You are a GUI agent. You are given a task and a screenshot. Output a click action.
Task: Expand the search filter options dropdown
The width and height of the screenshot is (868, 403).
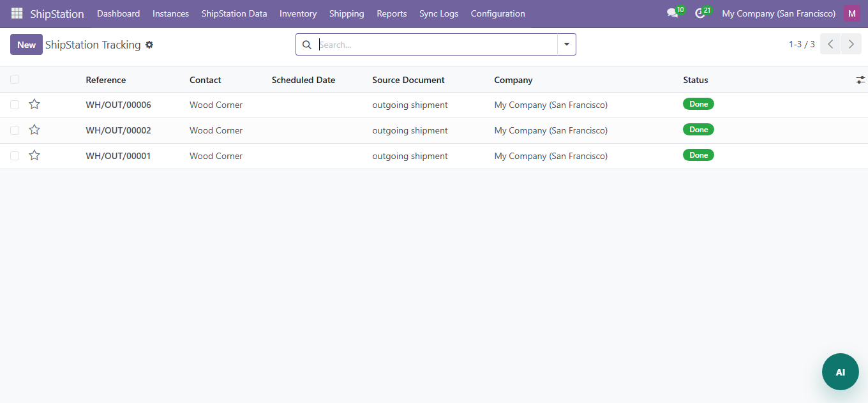click(x=566, y=45)
